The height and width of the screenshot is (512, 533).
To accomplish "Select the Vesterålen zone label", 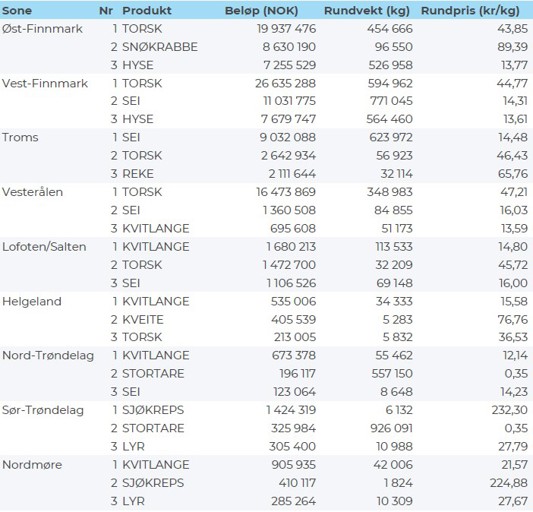I will click(32, 192).
